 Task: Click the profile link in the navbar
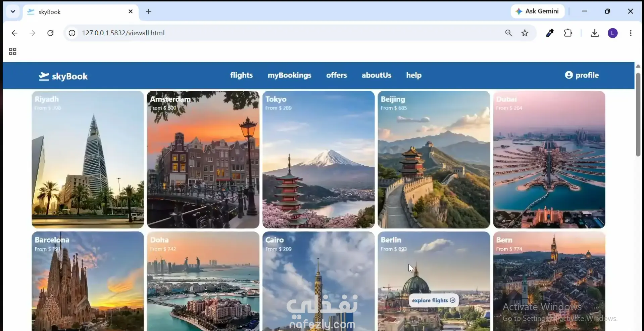(582, 75)
